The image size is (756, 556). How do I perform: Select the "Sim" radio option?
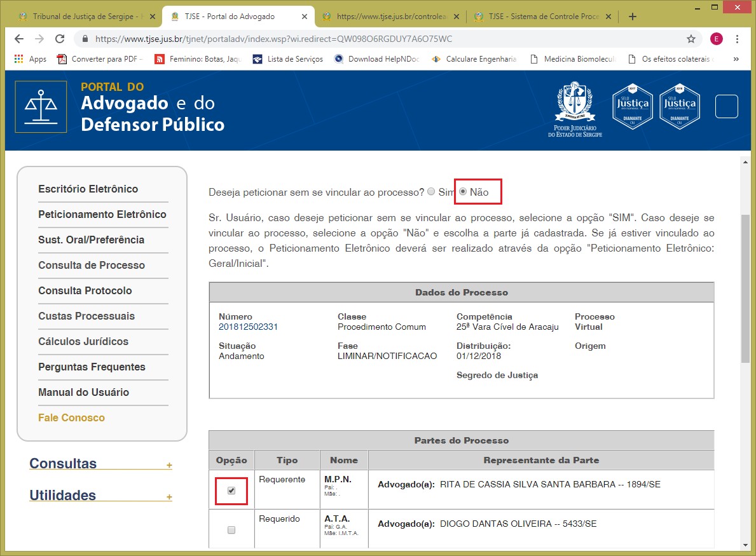(x=432, y=191)
